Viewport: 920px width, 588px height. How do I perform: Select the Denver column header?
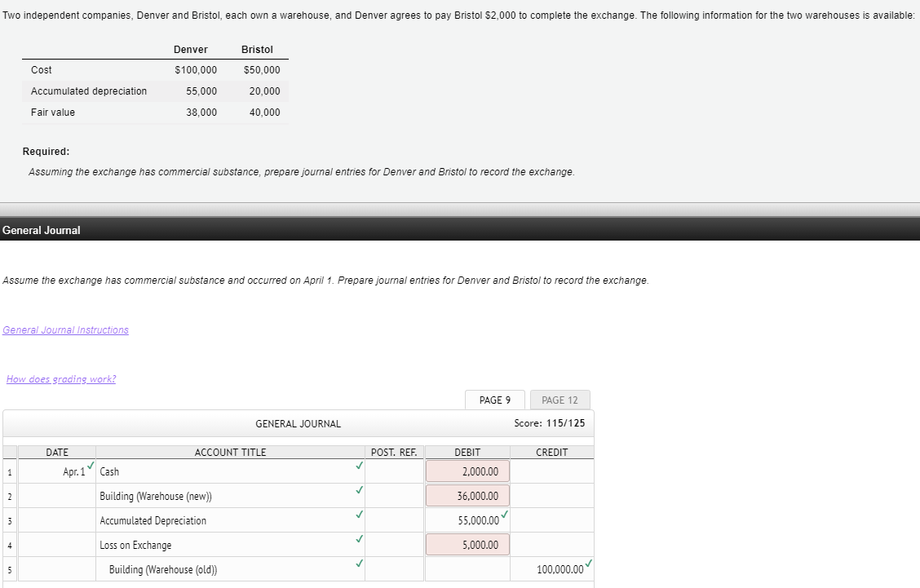coord(191,49)
